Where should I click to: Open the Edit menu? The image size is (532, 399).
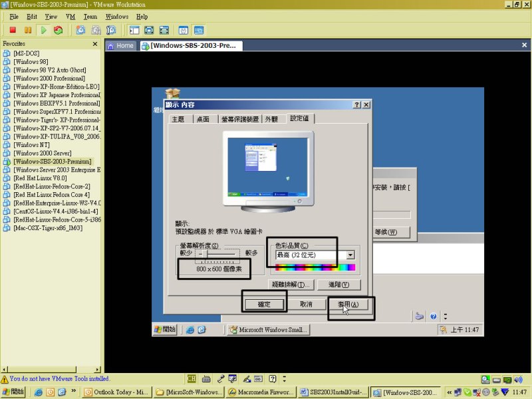[x=32, y=17]
